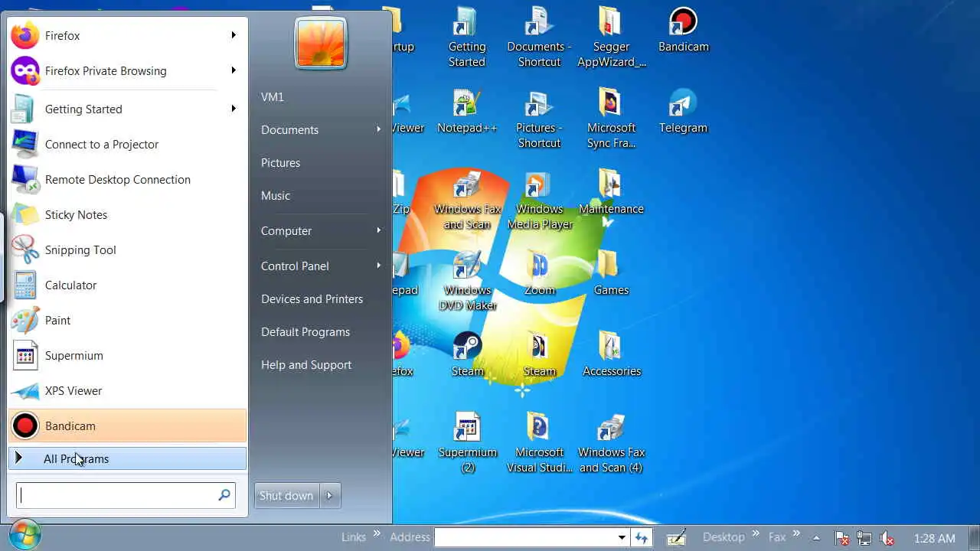The width and height of the screenshot is (980, 551).
Task: Expand the Computer submenu arrow
Action: pos(378,230)
